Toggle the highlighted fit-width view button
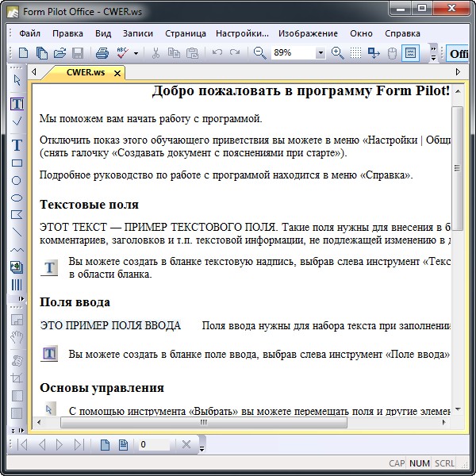This screenshot has height=476, width=476. (x=410, y=53)
